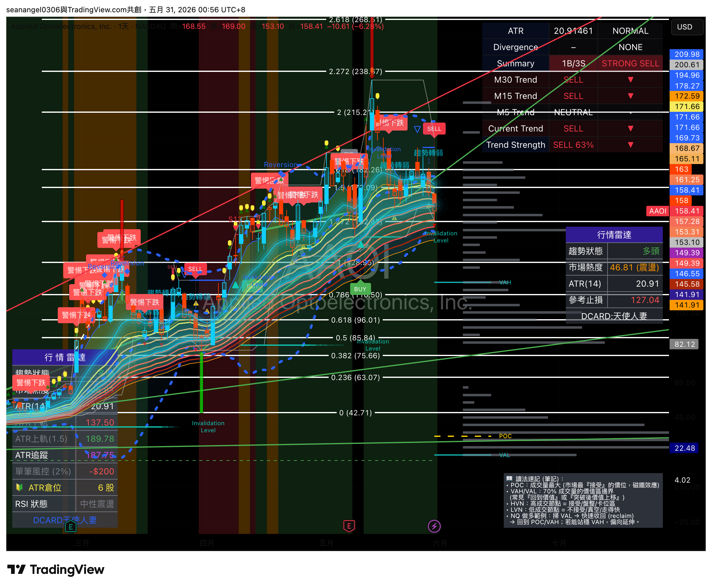Click the 4.02 axis value
712x588 pixels.
[x=682, y=480]
